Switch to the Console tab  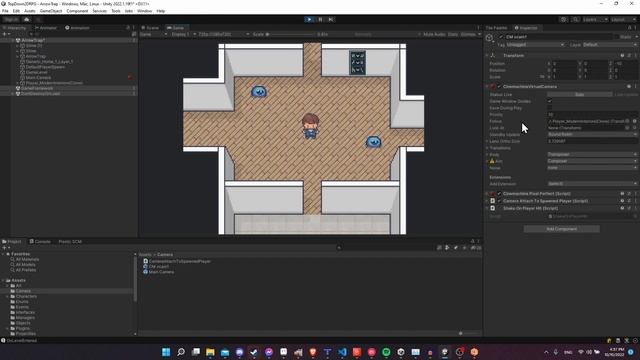40,242
